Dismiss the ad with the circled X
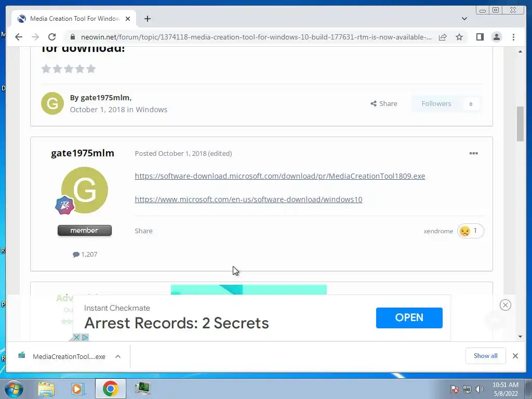This screenshot has width=532, height=399. pyautogui.click(x=505, y=305)
